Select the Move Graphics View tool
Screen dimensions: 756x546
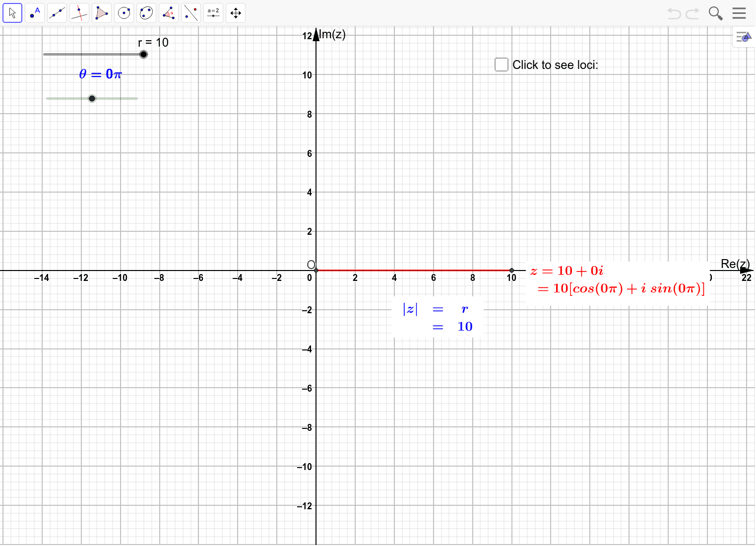coord(235,12)
